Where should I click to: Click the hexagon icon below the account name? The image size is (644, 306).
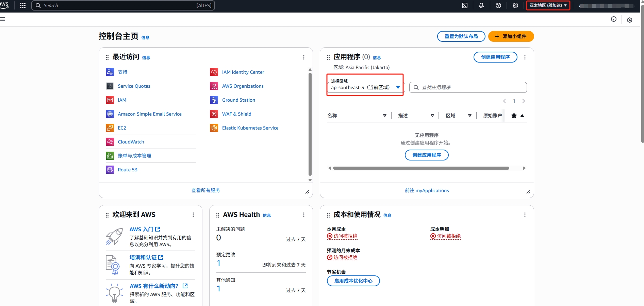tap(630, 20)
